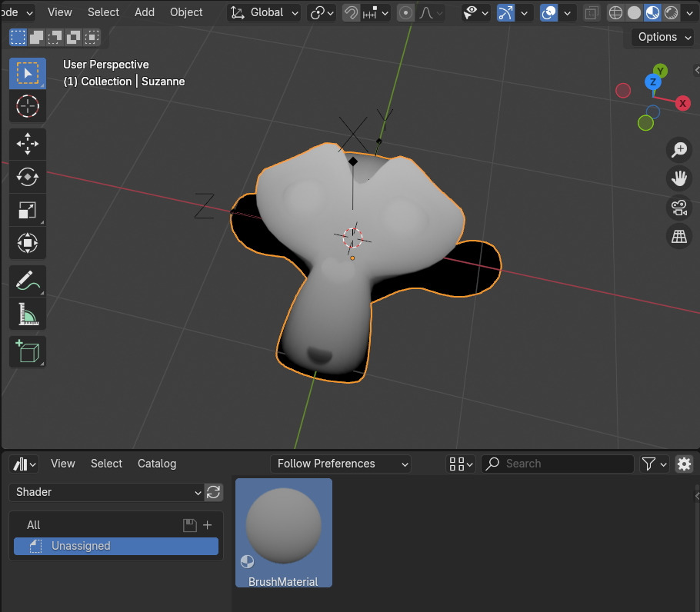700x612 pixels.
Task: Set selection mode to subtract
Action: 55,38
